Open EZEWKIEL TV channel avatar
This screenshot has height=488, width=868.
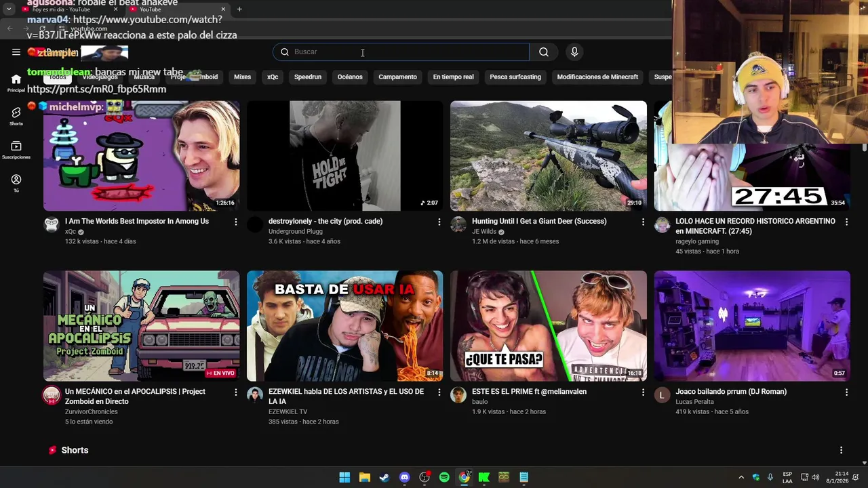coord(255,395)
